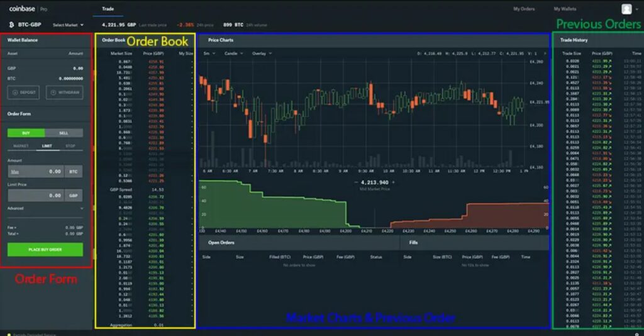Click the Place Buy Order button
The image size is (644, 336).
tap(45, 250)
